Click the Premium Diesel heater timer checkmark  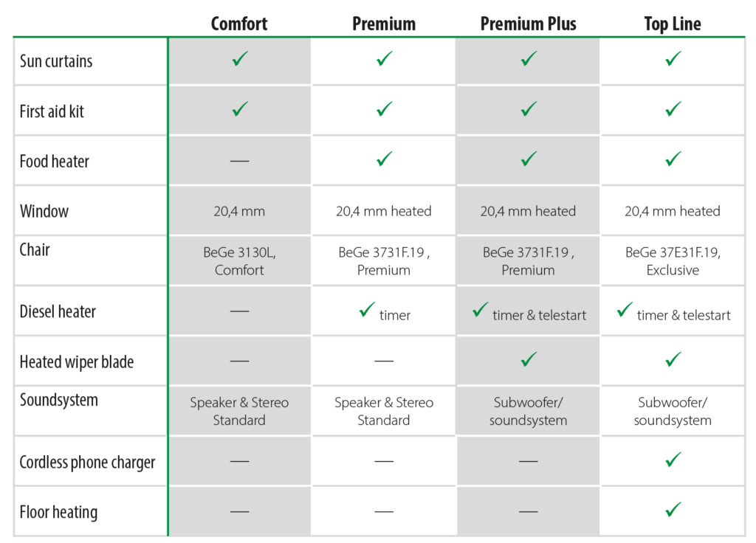367,311
